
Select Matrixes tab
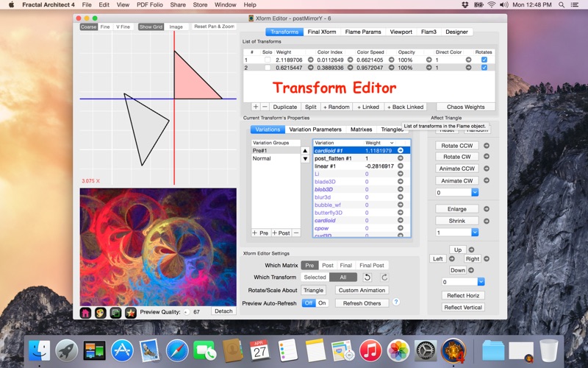click(361, 130)
